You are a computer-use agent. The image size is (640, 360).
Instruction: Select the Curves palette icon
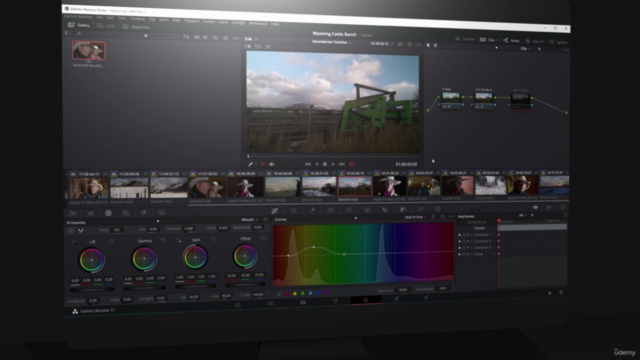tap(275, 211)
